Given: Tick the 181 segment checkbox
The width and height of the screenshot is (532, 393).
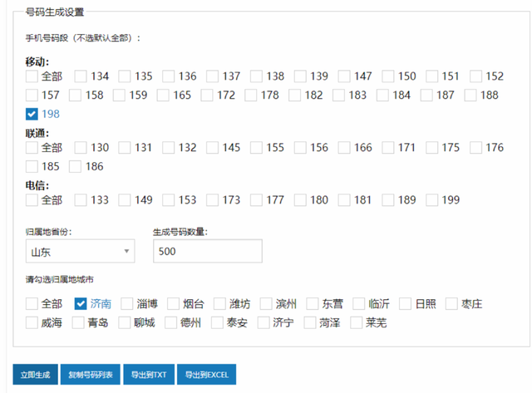Looking at the screenshot, I should tap(343, 200).
